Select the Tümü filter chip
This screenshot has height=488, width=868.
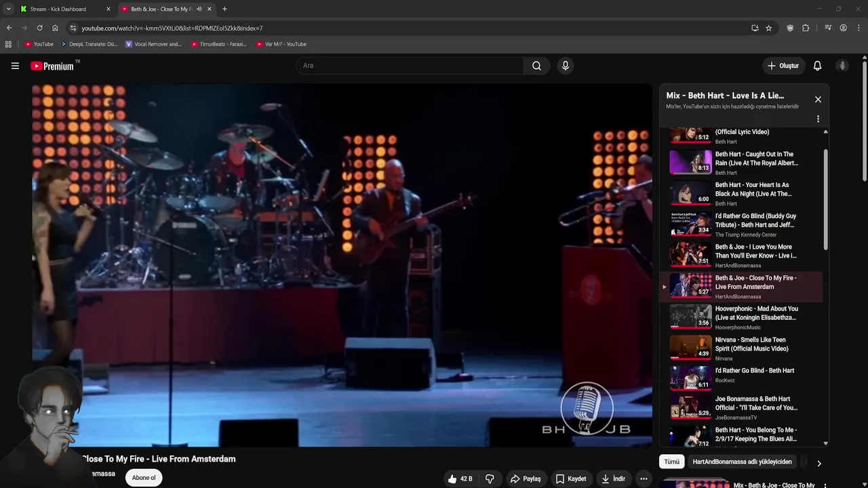[x=671, y=462]
